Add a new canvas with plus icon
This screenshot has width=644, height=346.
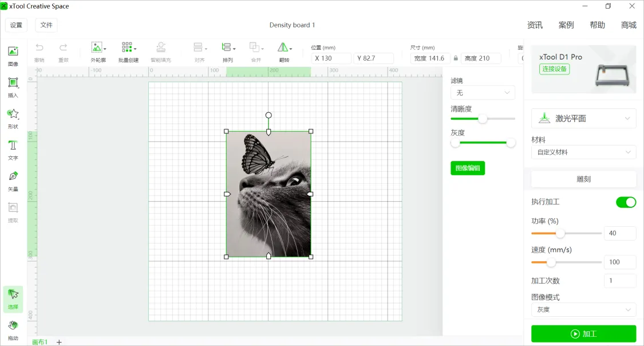click(x=59, y=342)
